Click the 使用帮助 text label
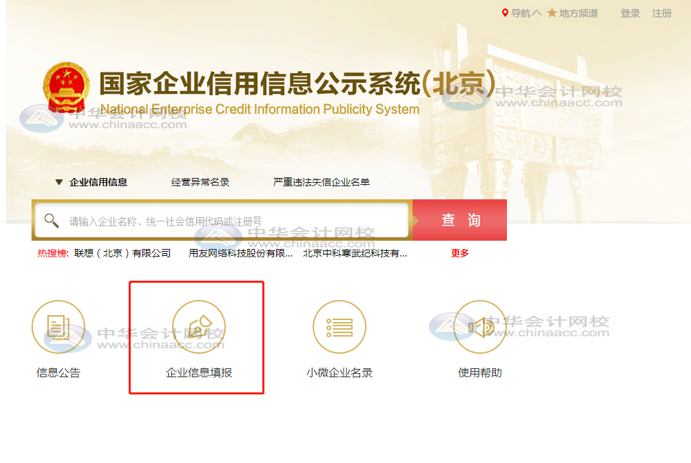The height and width of the screenshot is (463, 691). click(x=480, y=373)
